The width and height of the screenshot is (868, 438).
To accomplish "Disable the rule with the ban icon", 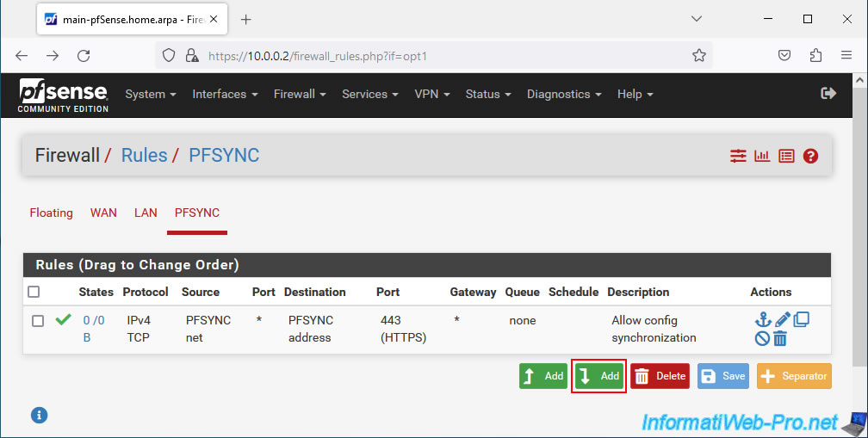I will (762, 338).
